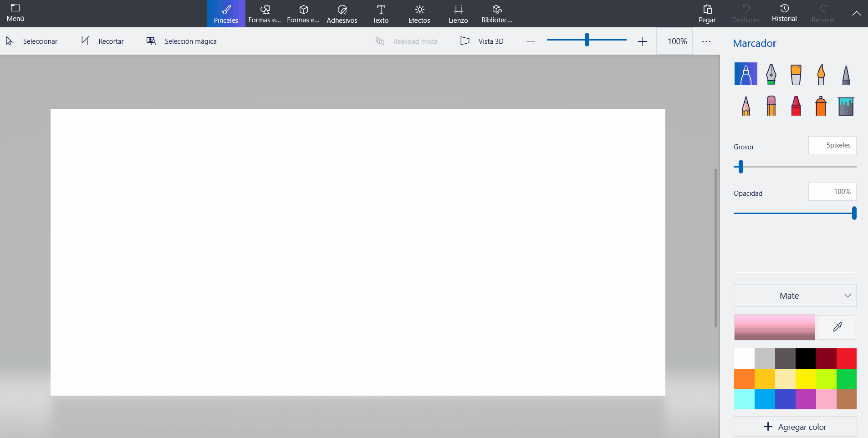Open the Historial panel
Image resolution: width=868 pixels, height=438 pixels.
pyautogui.click(x=784, y=14)
